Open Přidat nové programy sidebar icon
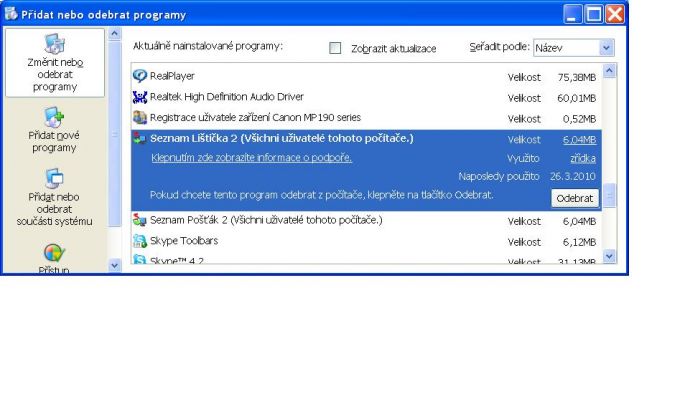Screen dimensions: 685x399 (54, 117)
